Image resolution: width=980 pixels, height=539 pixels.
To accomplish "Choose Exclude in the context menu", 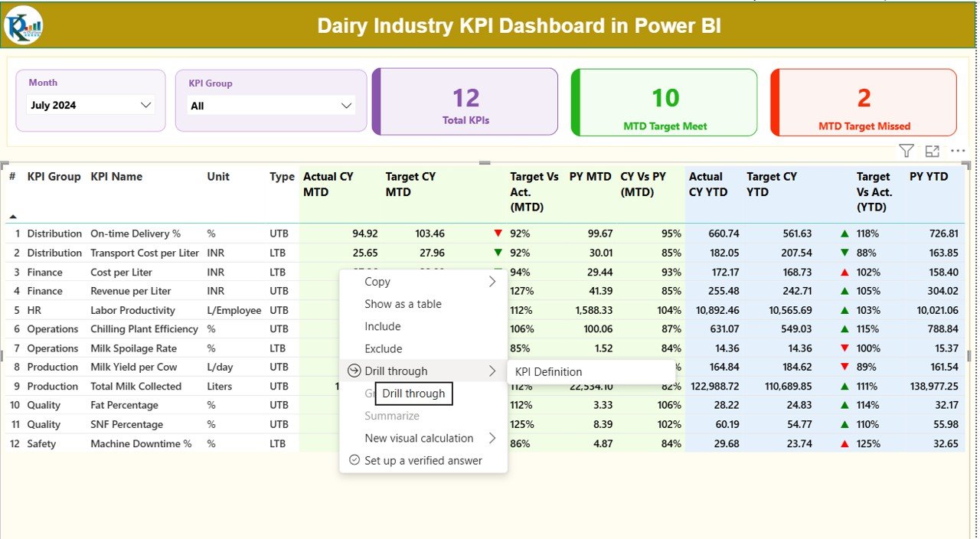I will pyautogui.click(x=384, y=348).
